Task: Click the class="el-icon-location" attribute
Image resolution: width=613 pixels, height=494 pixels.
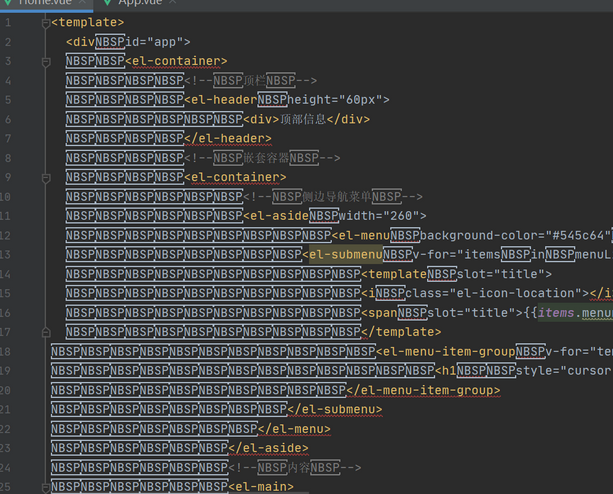Action: tap(493, 293)
